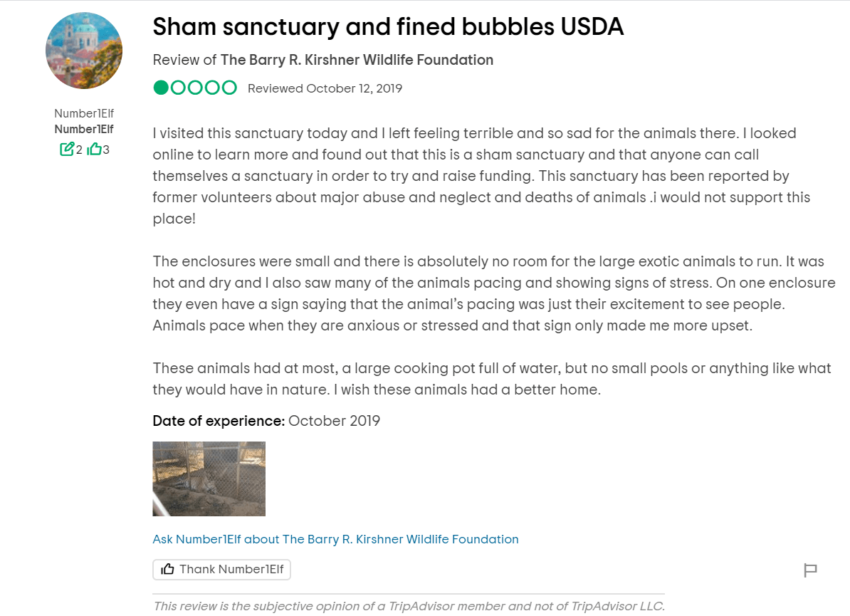Click the paragraph starting 'I visited this sanctuary'

[x=481, y=175]
